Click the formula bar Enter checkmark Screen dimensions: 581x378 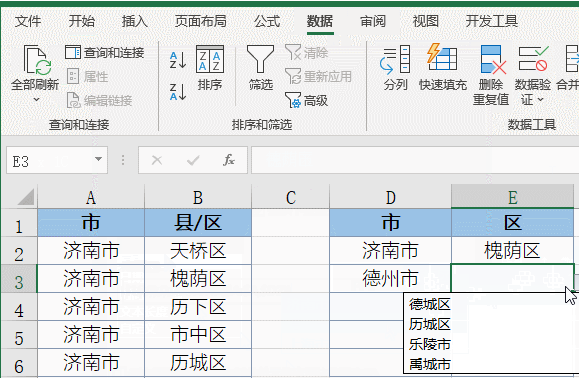[193, 160]
